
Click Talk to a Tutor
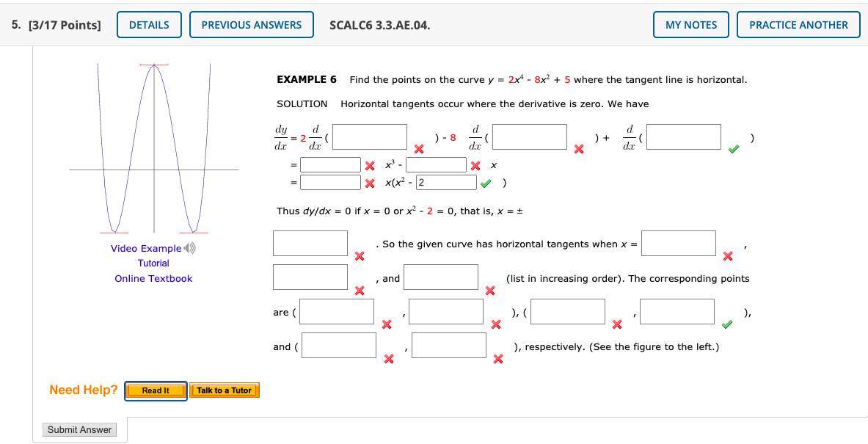pos(225,390)
